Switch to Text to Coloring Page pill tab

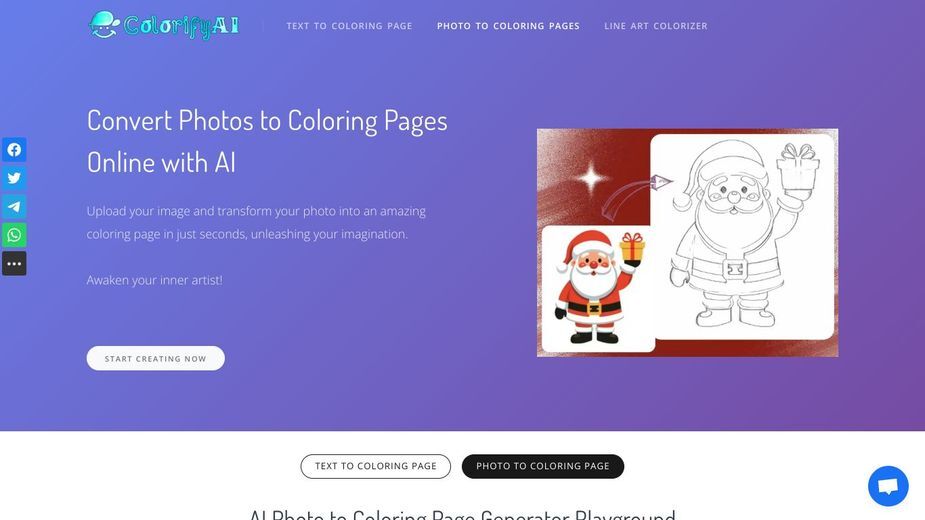pyautogui.click(x=376, y=466)
